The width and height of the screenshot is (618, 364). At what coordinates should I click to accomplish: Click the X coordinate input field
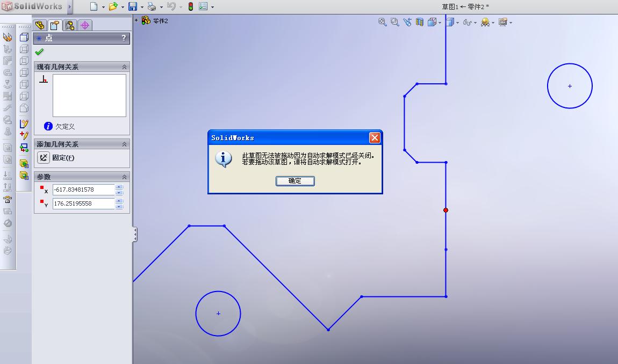(x=83, y=190)
